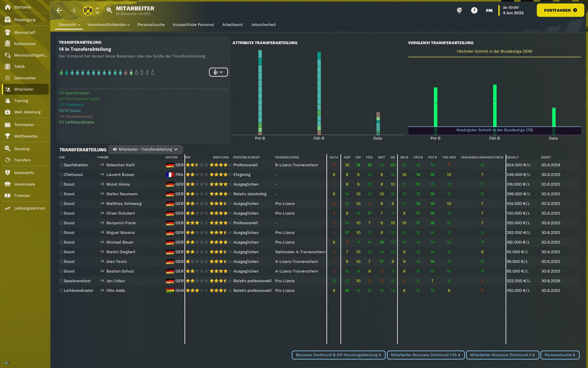Select circle for Spieleranalyst Jan Urban
The height and width of the screenshot is (368, 588).
pyautogui.click(x=61, y=281)
